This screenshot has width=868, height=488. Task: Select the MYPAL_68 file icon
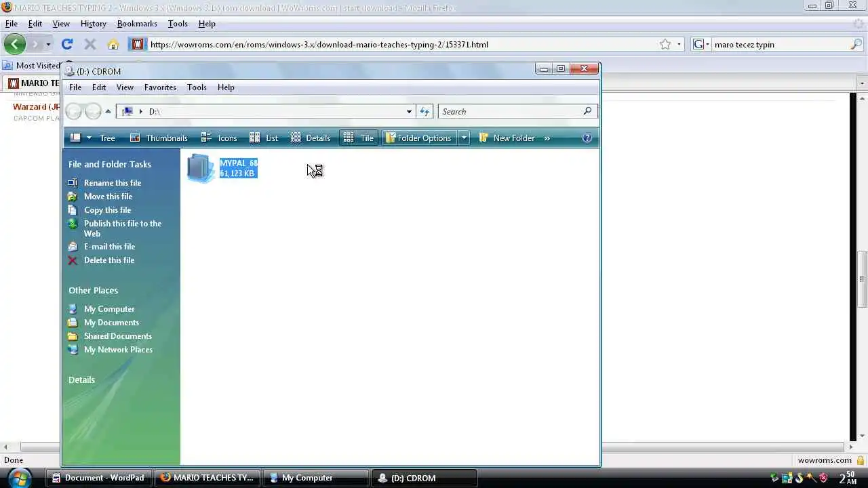(x=201, y=168)
